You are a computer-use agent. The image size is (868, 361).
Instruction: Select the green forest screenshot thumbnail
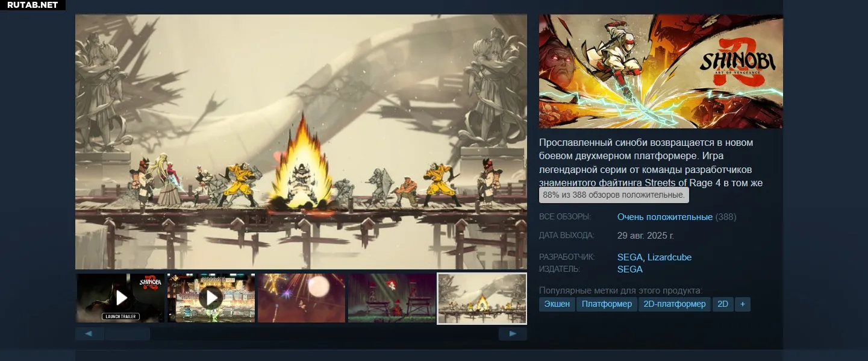tap(392, 298)
